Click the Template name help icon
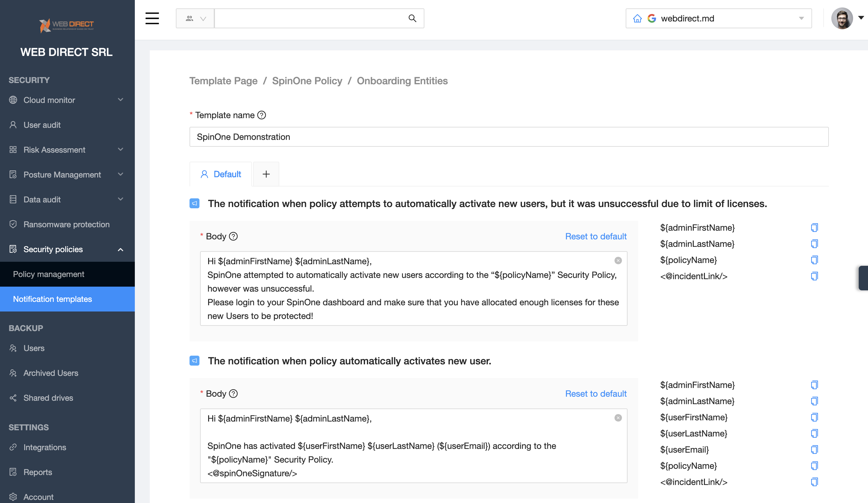Viewport: 868px width, 503px height. tap(262, 115)
